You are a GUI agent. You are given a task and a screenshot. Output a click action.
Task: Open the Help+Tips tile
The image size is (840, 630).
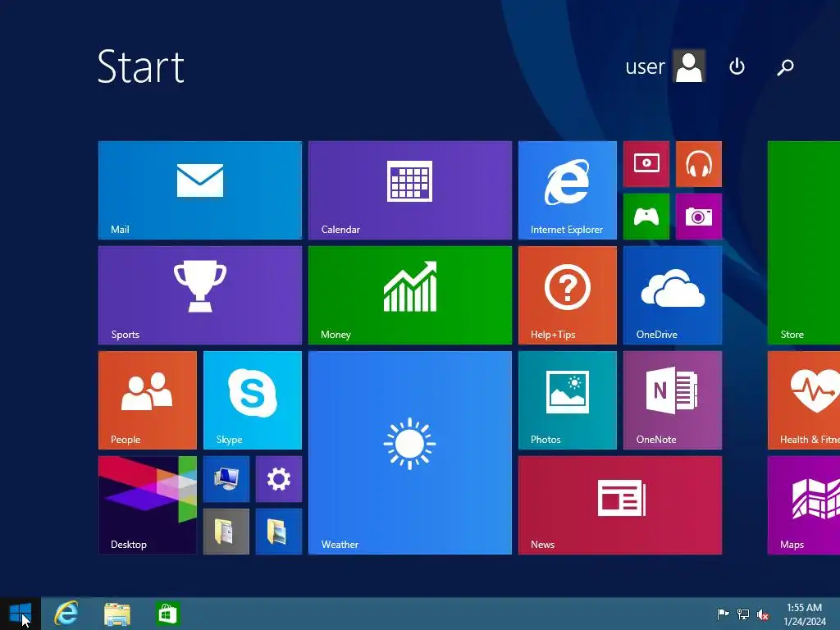click(x=568, y=295)
